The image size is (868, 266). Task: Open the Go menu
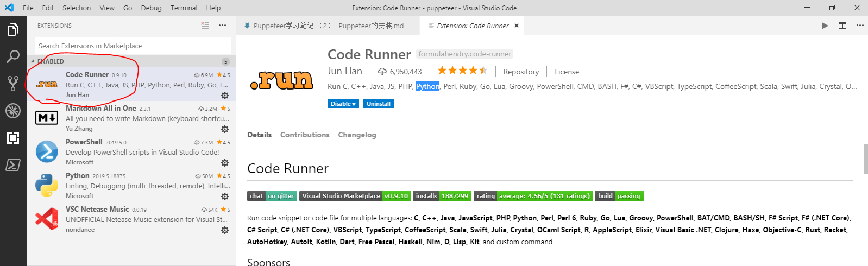coord(128,8)
